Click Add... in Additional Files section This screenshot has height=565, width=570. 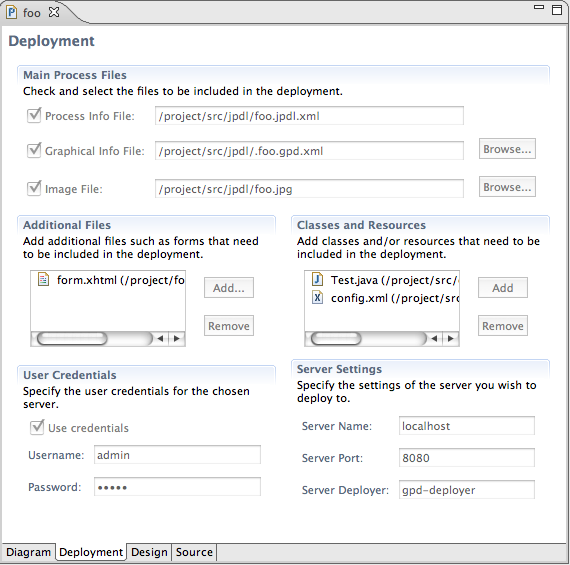coord(229,288)
